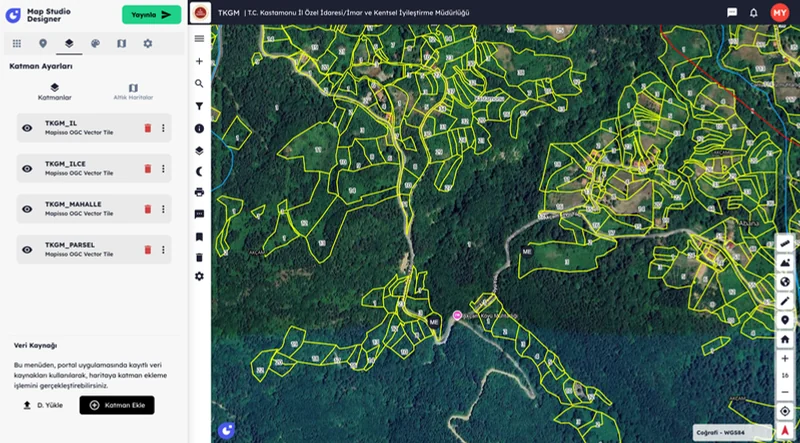Click the round Mapisso logo on map

(x=227, y=431)
